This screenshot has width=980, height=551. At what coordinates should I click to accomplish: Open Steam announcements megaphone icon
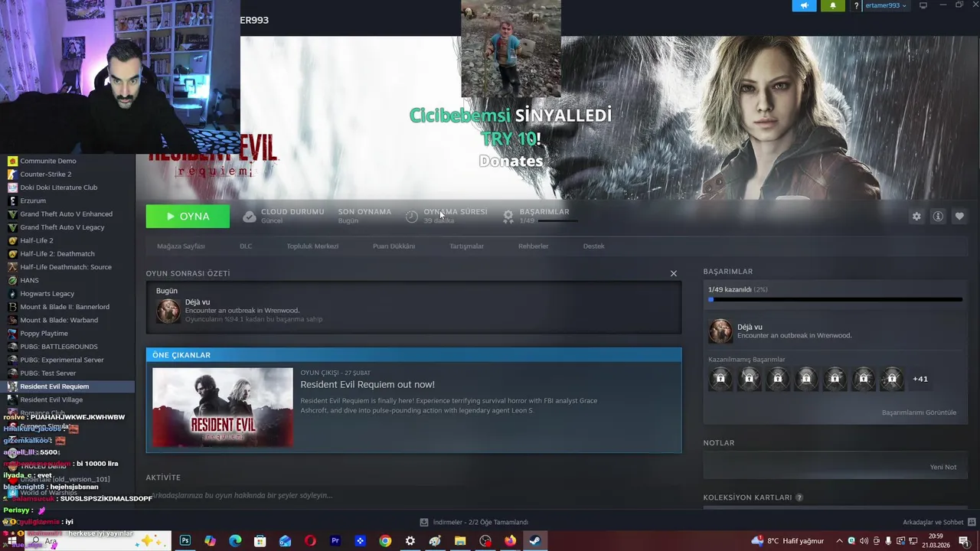point(804,5)
